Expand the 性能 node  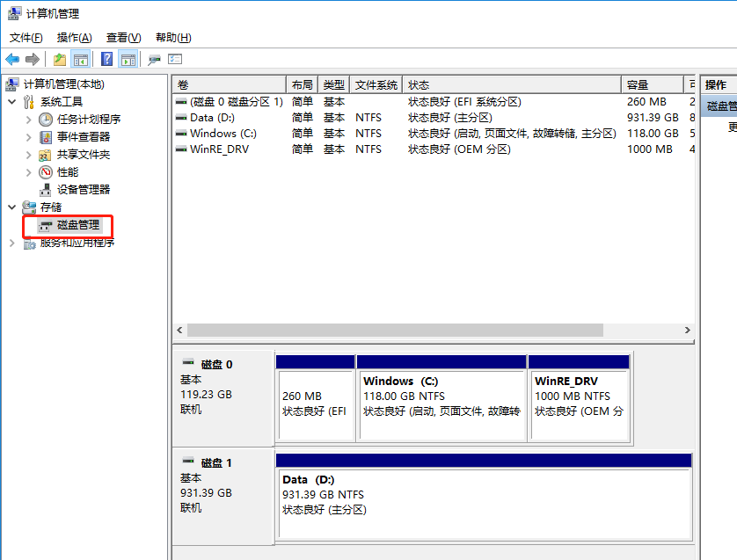point(29,172)
